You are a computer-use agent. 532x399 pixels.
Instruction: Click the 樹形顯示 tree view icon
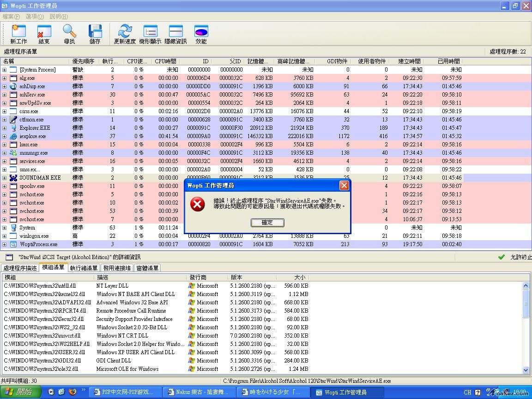point(150,31)
